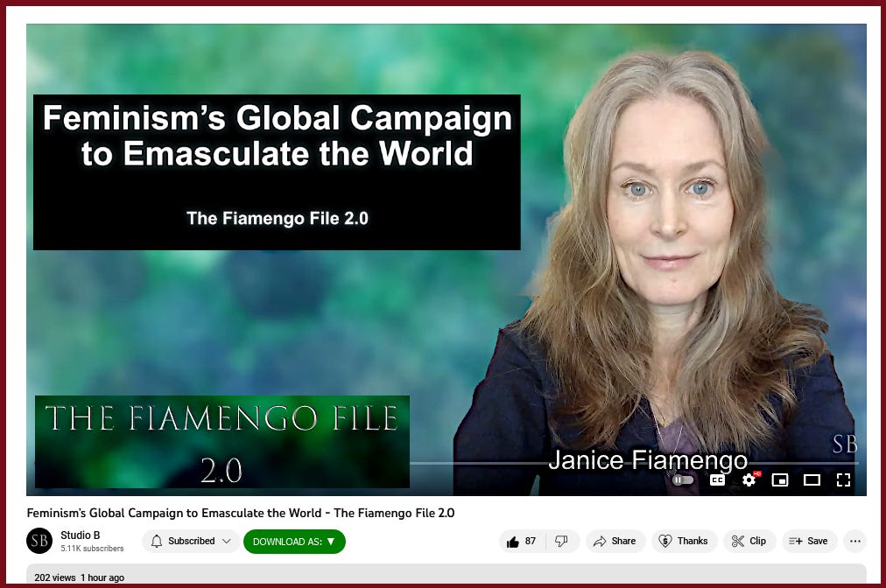Click the video title below the player
The width and height of the screenshot is (886, 588).
[241, 513]
